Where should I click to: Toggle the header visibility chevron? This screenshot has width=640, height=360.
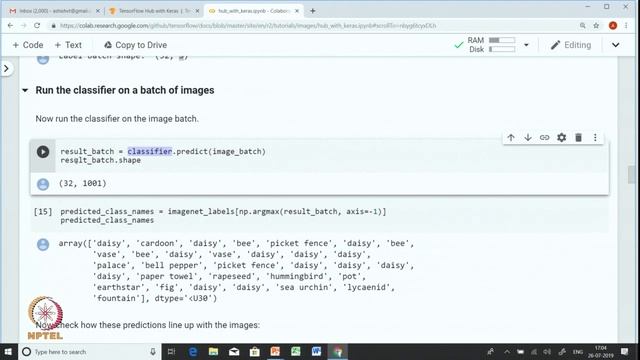pyautogui.click(x=616, y=45)
